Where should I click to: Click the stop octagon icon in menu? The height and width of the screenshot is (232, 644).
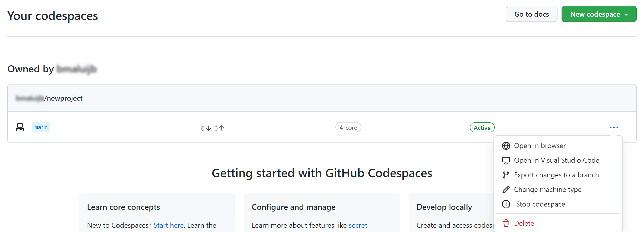506,204
